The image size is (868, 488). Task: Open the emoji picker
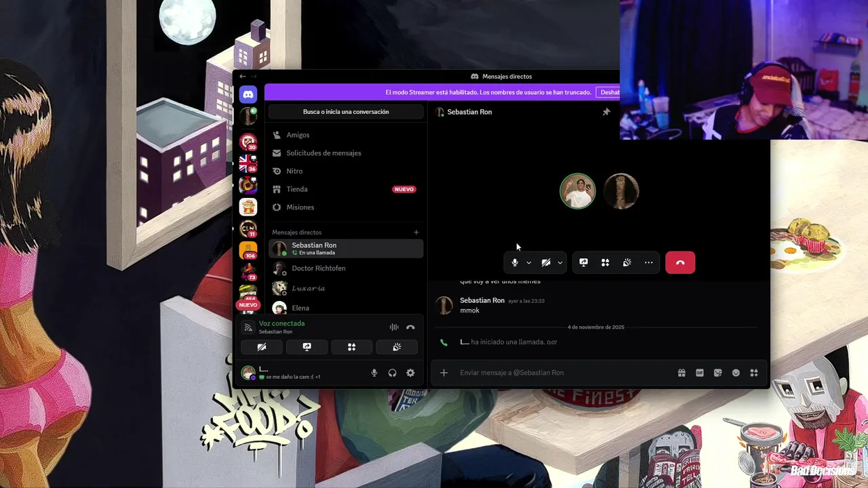click(x=736, y=373)
